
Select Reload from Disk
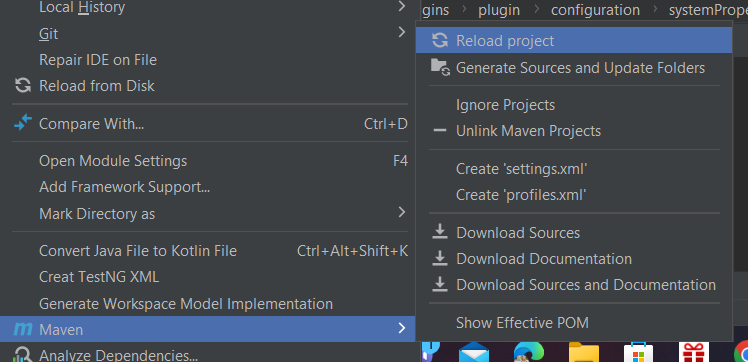(208, 86)
